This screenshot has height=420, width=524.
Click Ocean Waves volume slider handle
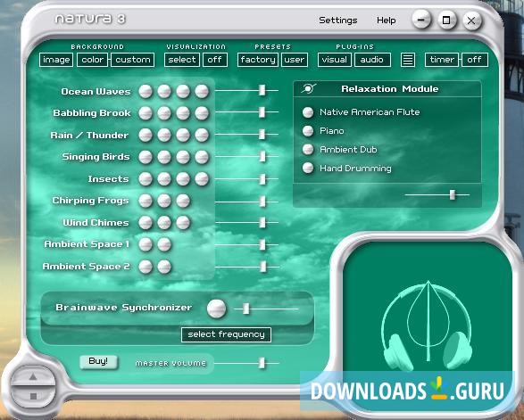262,90
